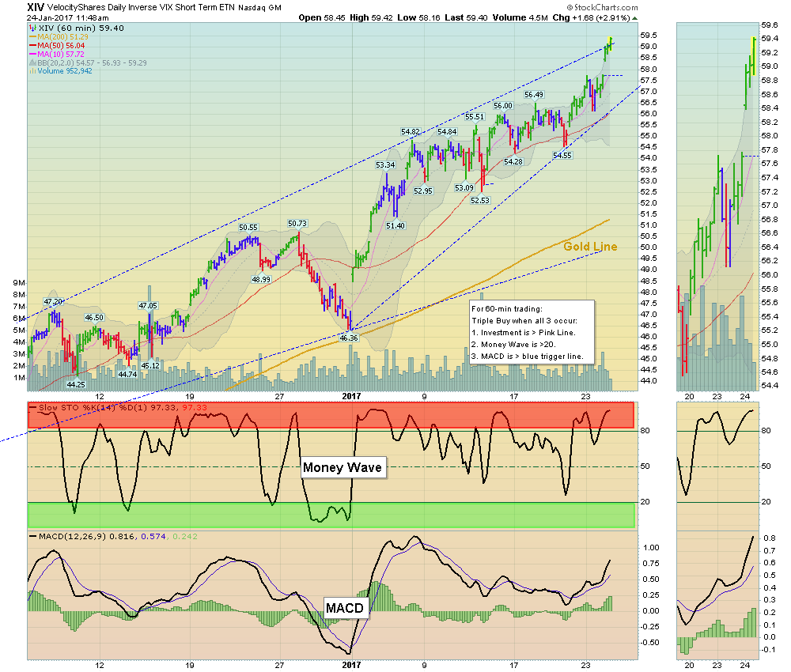Click the green up-triangle beside the Chg value
791x672 pixels.
(x=634, y=18)
